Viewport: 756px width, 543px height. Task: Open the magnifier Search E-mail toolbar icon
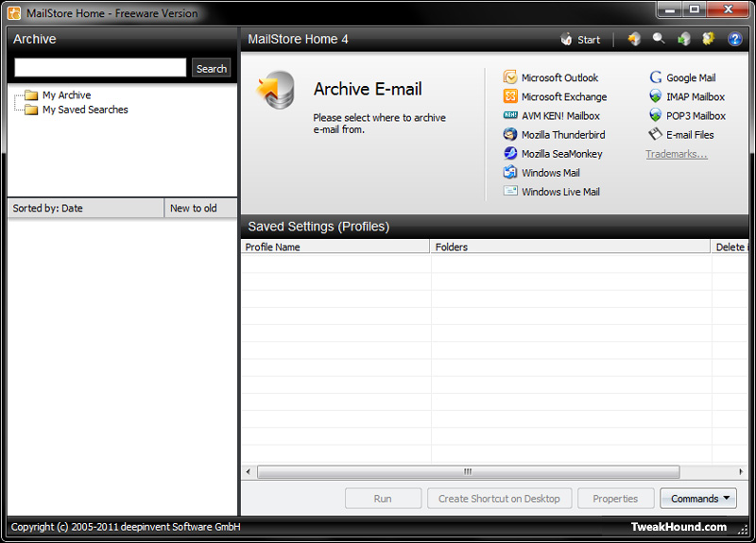[x=659, y=39]
